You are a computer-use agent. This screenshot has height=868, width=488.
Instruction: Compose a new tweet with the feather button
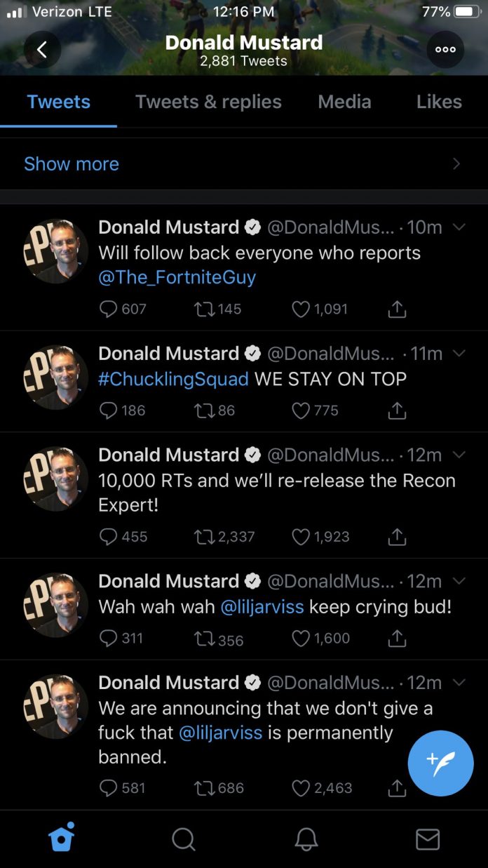point(440,763)
